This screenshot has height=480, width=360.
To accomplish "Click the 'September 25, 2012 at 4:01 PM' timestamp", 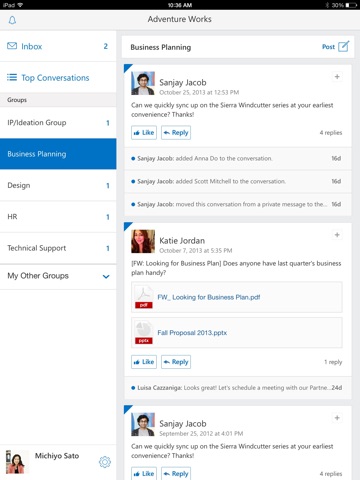I will coord(201,433).
